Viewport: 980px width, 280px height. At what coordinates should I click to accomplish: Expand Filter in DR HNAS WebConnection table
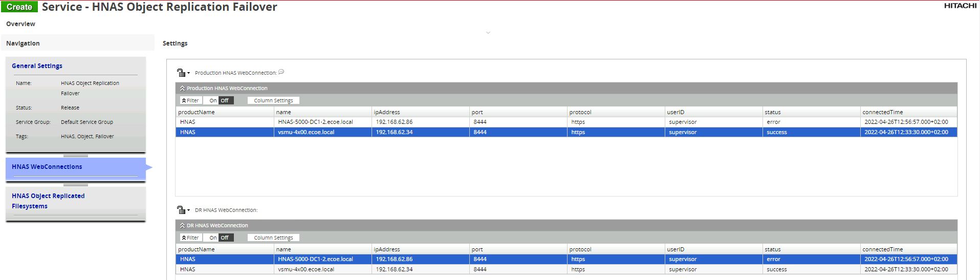[x=190, y=238]
